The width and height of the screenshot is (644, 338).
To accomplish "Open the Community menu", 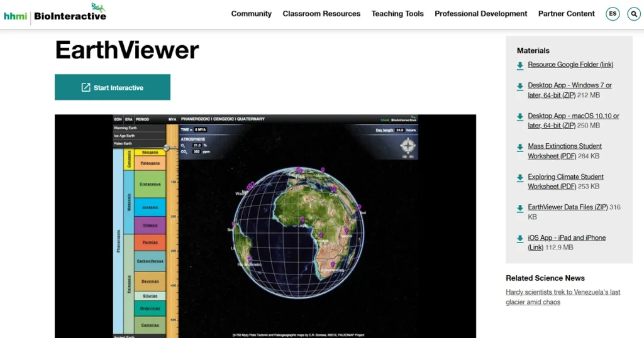I will click(x=251, y=14).
